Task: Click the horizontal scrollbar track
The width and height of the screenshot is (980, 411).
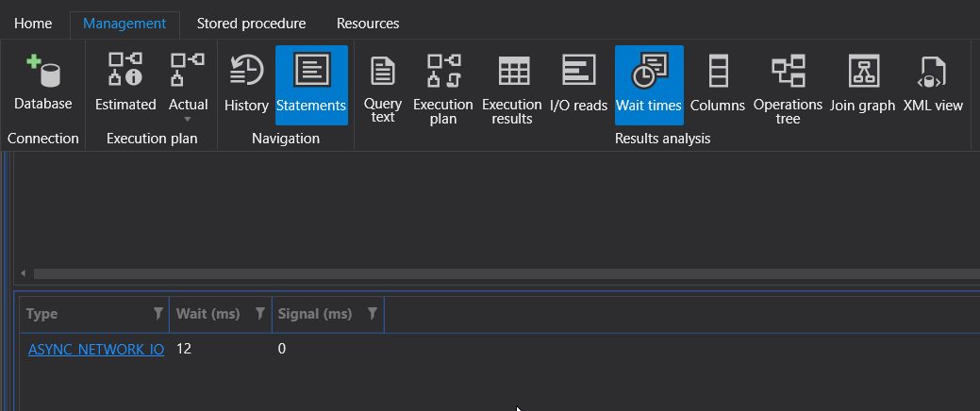Action: 472,273
